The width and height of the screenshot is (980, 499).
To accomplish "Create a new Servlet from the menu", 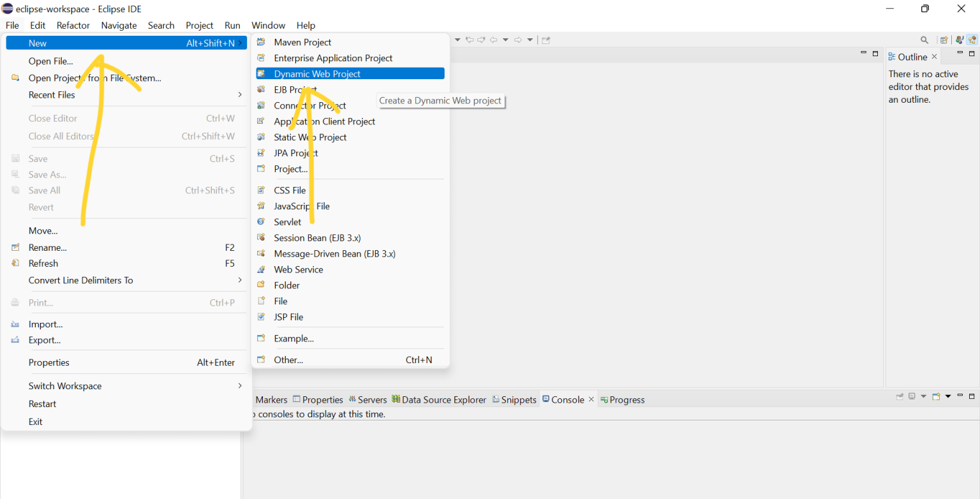I will tap(286, 221).
